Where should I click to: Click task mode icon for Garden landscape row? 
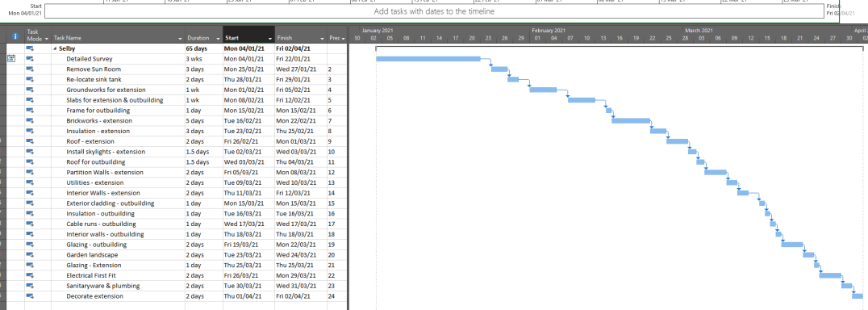(30, 254)
